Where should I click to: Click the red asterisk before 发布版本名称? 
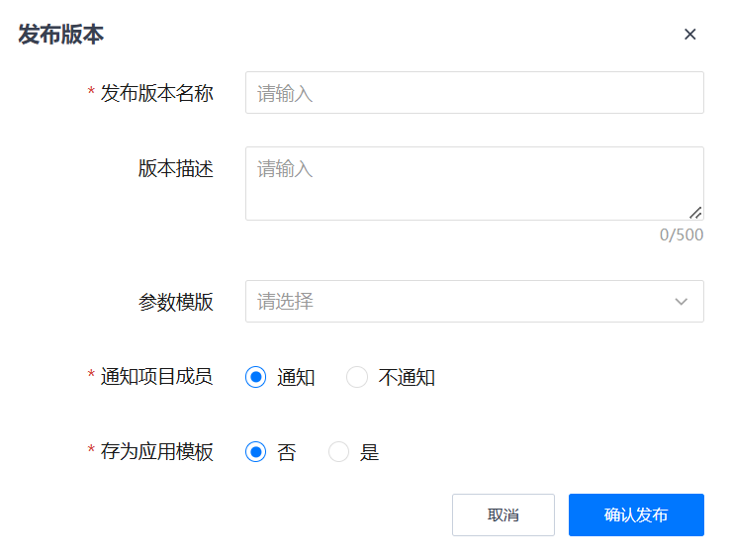91,93
